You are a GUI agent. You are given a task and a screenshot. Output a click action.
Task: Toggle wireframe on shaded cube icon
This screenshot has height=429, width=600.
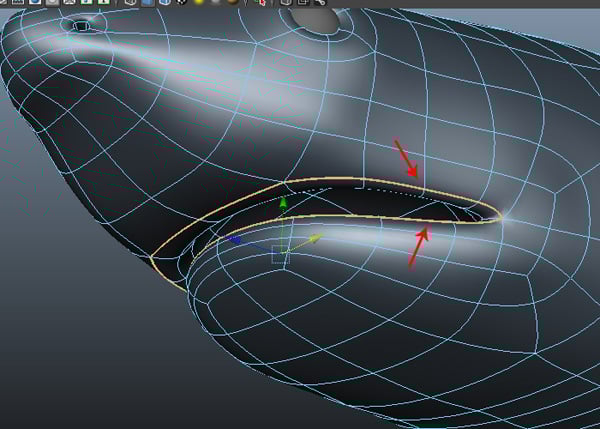click(x=165, y=2)
